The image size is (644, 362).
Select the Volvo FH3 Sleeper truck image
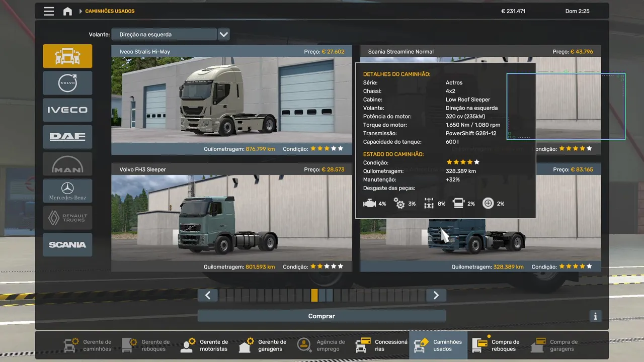coord(231,218)
